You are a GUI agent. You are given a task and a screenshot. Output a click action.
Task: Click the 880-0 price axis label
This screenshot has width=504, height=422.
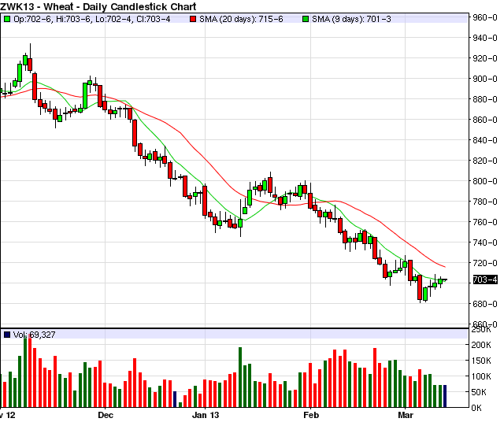(485, 99)
